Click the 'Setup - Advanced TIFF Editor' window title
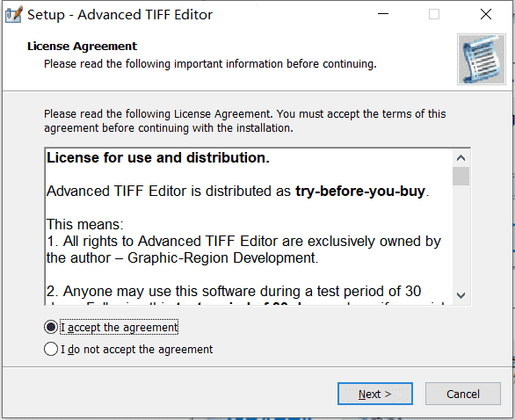 [120, 15]
